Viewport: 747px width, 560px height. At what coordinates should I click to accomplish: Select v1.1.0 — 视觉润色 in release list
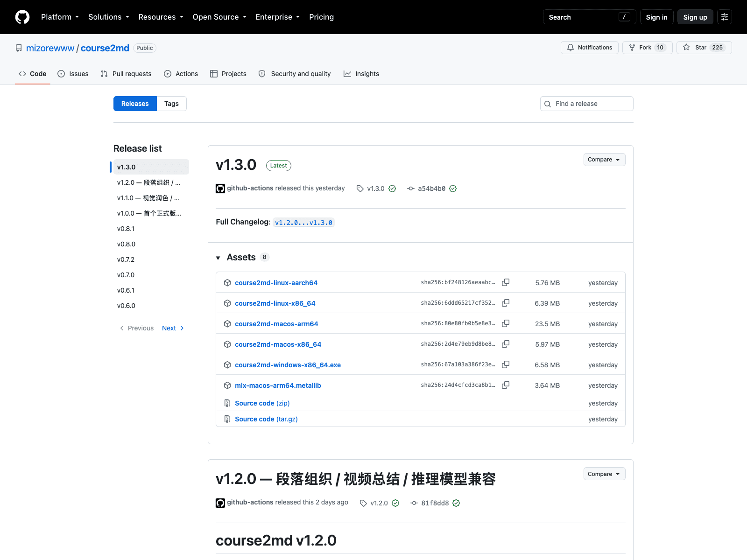pos(151,198)
